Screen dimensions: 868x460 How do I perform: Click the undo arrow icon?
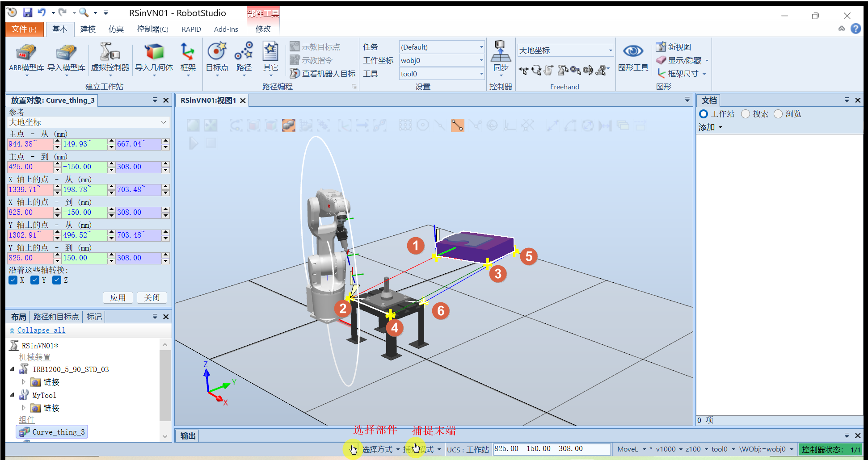42,13
